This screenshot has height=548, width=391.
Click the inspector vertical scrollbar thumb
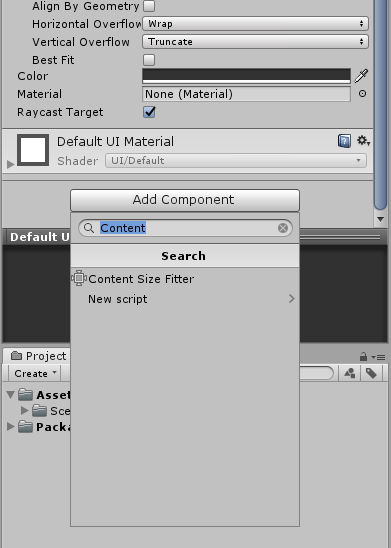tap(381, 104)
